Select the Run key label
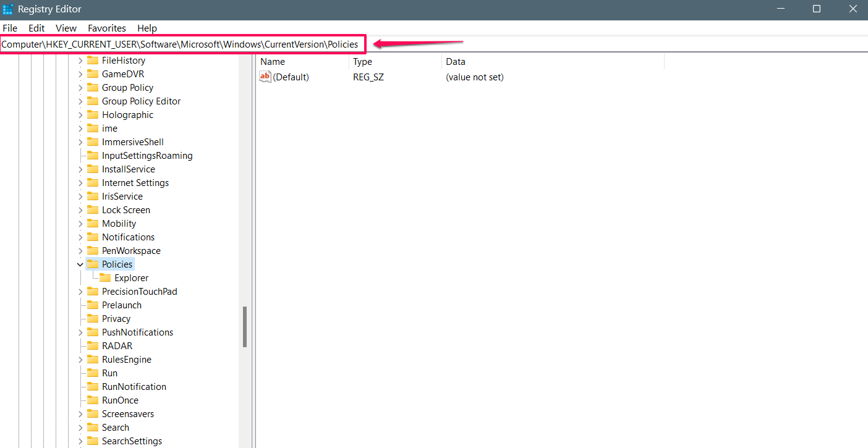Image resolution: width=868 pixels, height=448 pixels. coord(109,373)
